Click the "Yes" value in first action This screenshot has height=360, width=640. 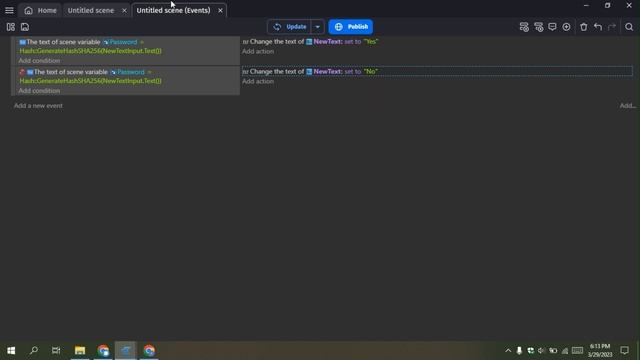point(371,42)
